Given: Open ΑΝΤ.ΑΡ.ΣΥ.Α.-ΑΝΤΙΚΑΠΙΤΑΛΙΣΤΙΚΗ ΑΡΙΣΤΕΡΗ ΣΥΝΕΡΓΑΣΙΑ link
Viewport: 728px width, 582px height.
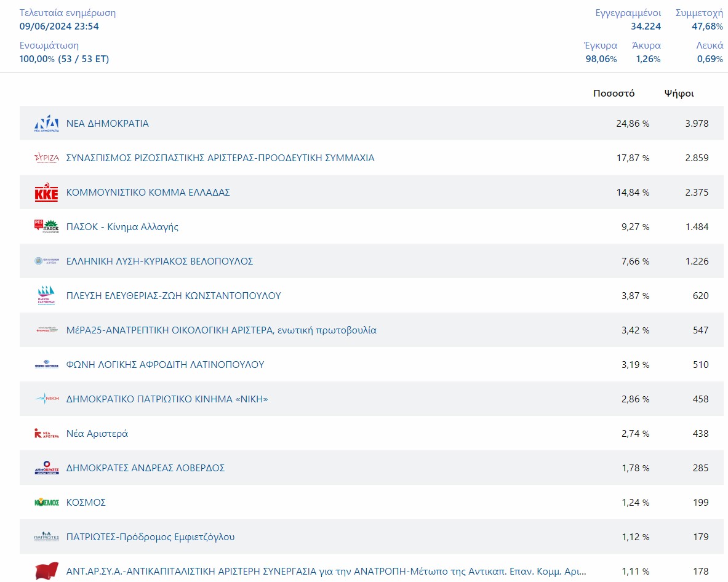Looking at the screenshot, I should (326, 572).
